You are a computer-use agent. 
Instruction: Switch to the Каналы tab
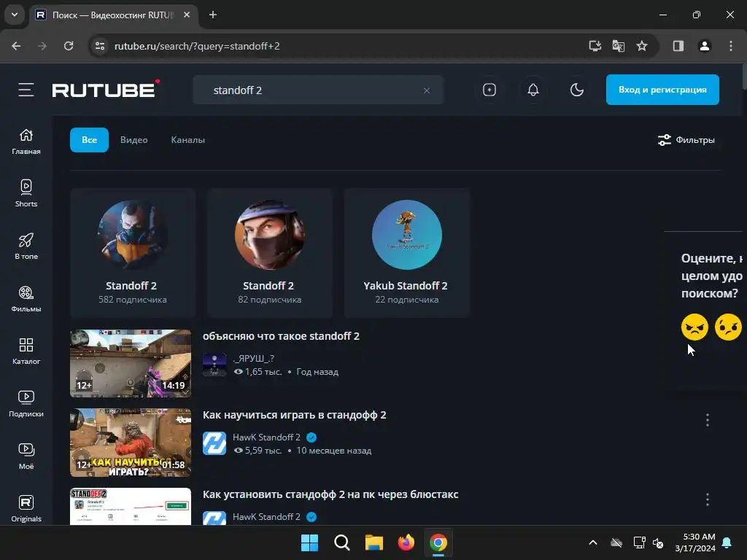187,140
